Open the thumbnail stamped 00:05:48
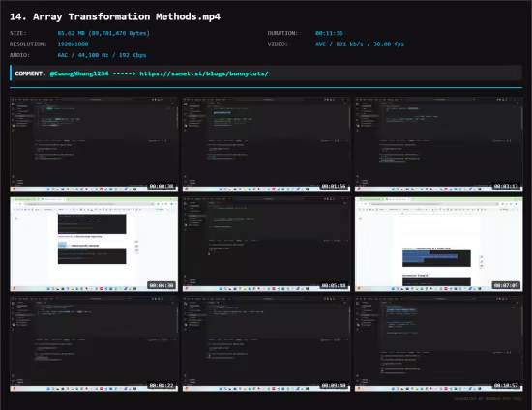 coord(266,245)
